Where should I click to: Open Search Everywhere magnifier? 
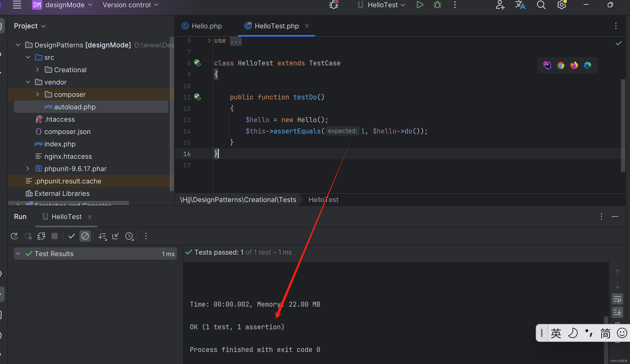[541, 5]
